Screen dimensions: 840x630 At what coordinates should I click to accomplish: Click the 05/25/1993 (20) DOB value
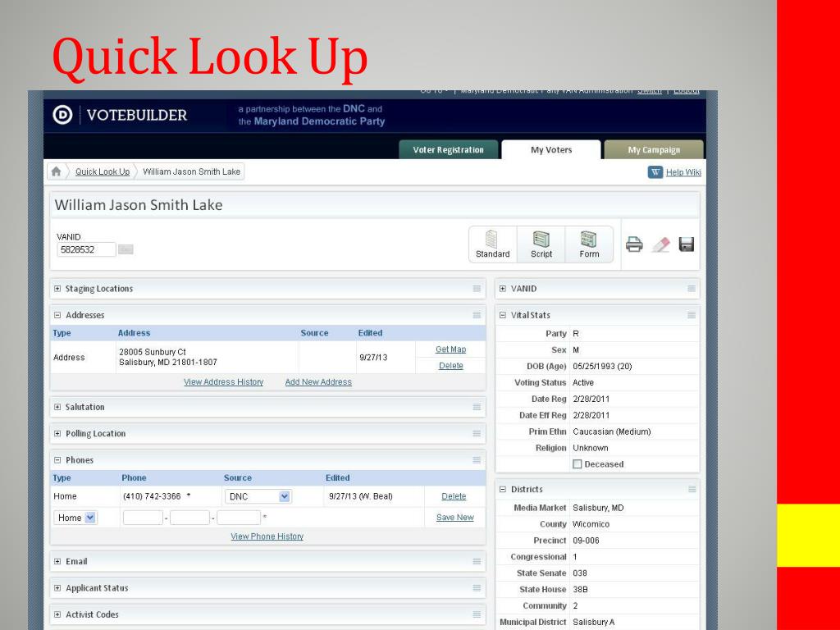602,367
